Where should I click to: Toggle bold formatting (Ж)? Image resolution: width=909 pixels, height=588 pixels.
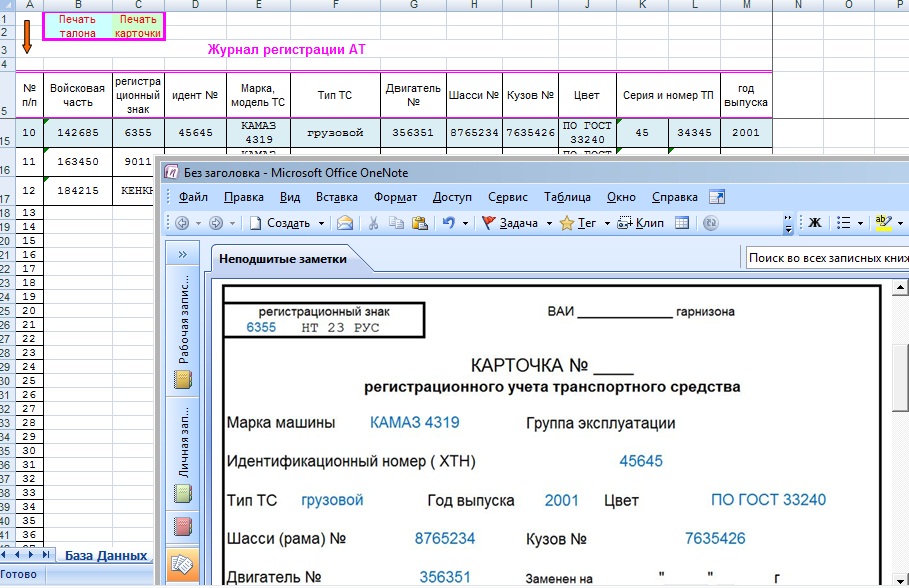point(814,222)
